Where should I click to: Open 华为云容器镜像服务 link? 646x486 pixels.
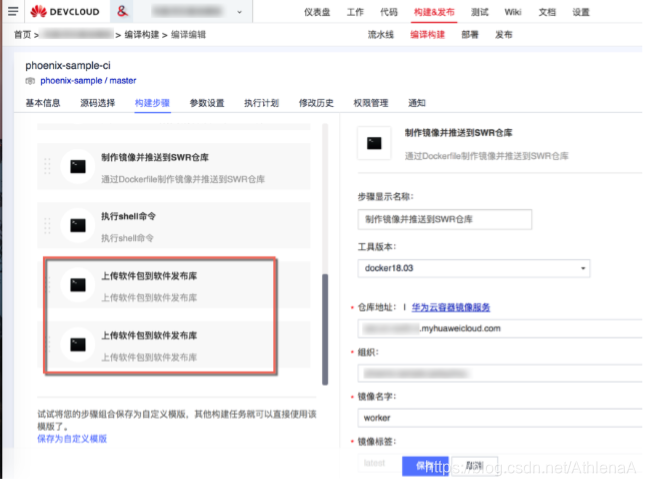[451, 307]
